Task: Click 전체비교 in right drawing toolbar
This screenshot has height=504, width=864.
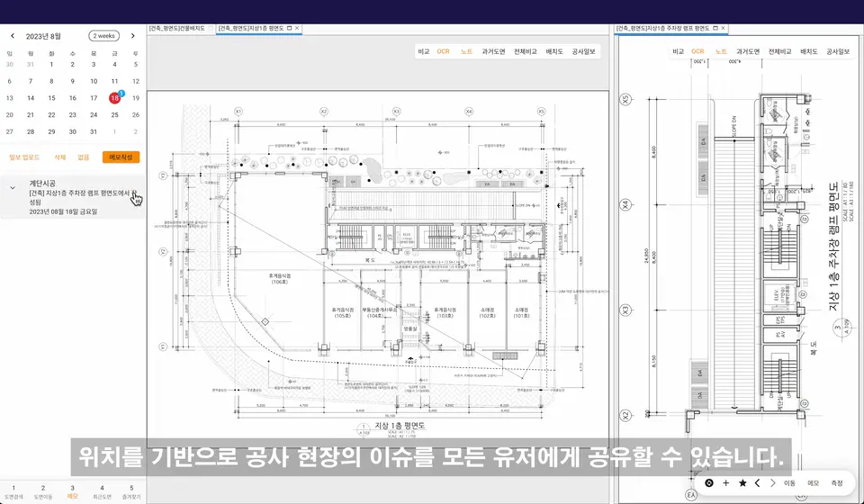Action: pyautogui.click(x=779, y=51)
